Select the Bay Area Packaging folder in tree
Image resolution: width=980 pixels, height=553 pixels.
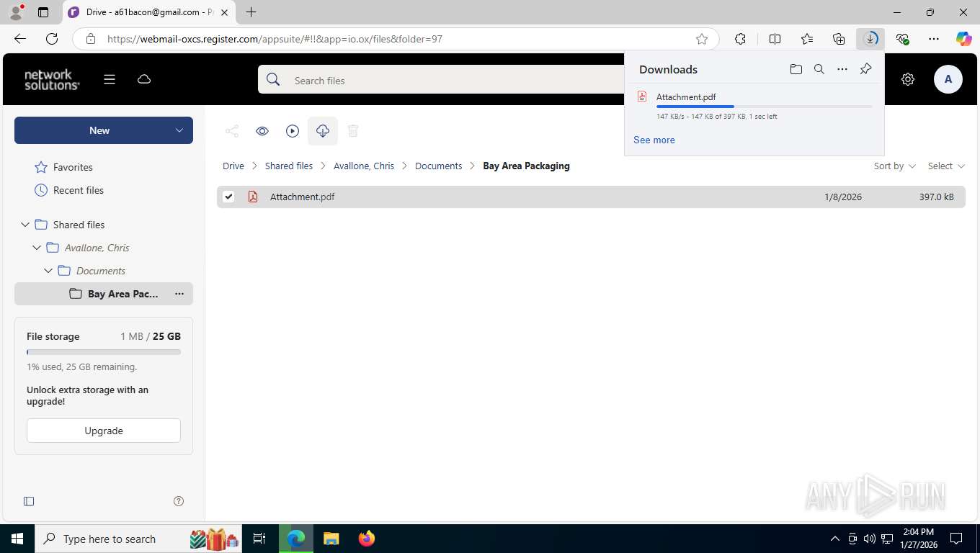point(104,294)
